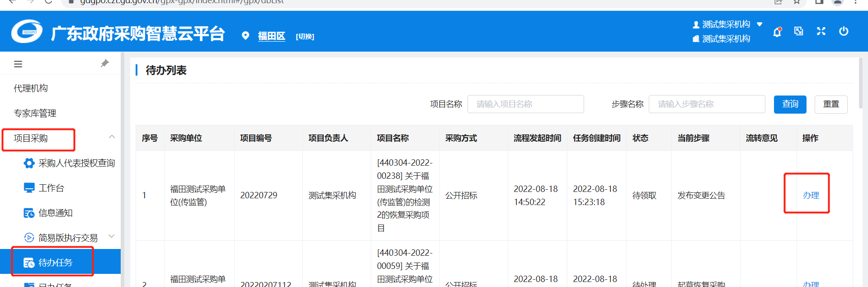Viewport: 868px width, 287px height.
Task: Pin the sidebar with the pushpin icon
Action: 105,63
